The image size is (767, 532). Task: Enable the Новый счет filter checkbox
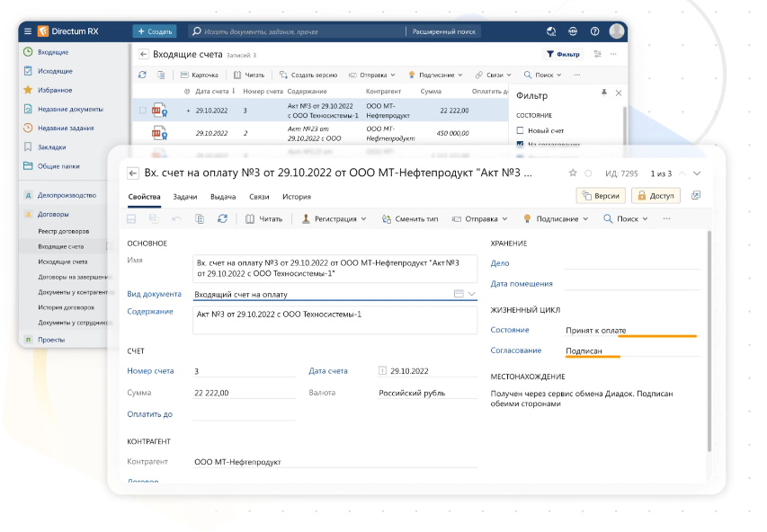click(x=520, y=130)
